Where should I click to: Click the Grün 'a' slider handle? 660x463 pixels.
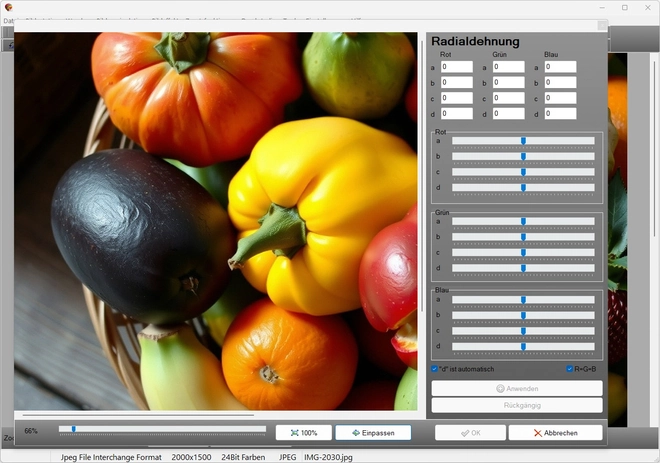click(523, 221)
